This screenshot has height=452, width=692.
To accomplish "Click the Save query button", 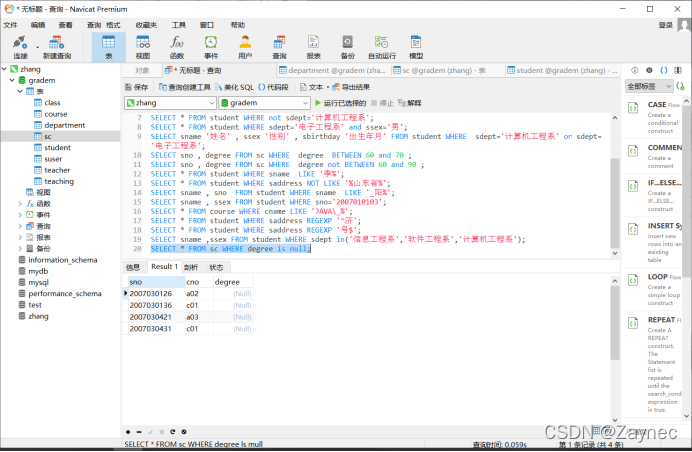I will pyautogui.click(x=137, y=87).
